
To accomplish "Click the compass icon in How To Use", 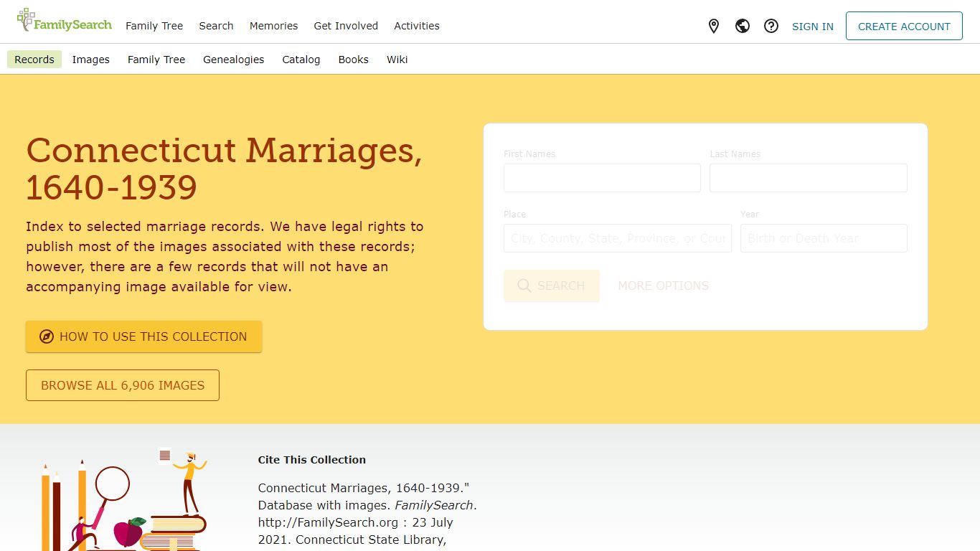I will pos(47,336).
